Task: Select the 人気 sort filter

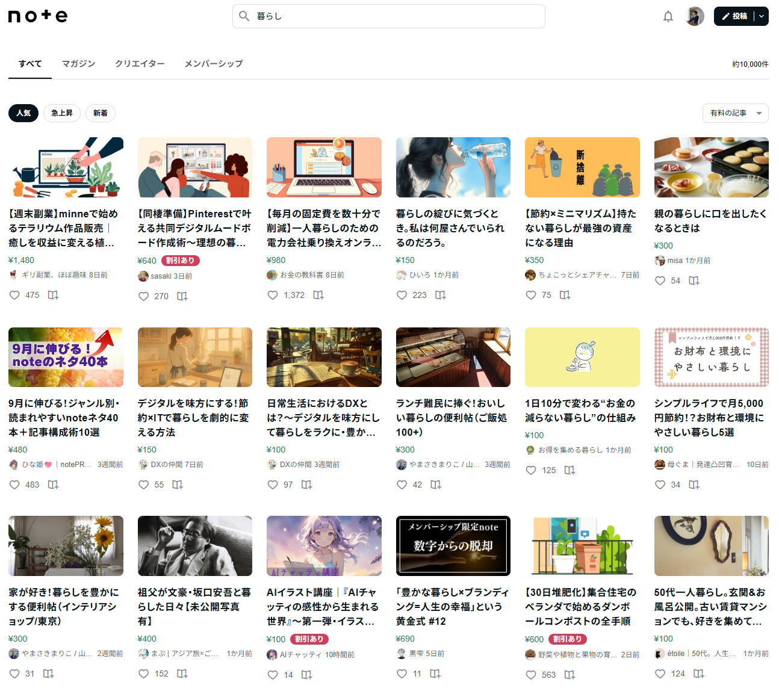Action: 23,113
